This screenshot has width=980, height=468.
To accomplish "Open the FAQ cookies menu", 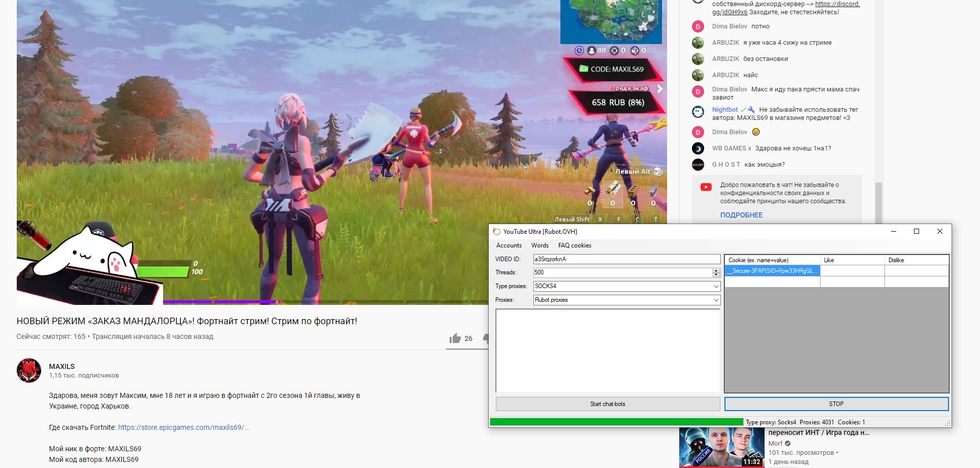I will pyautogui.click(x=575, y=245).
